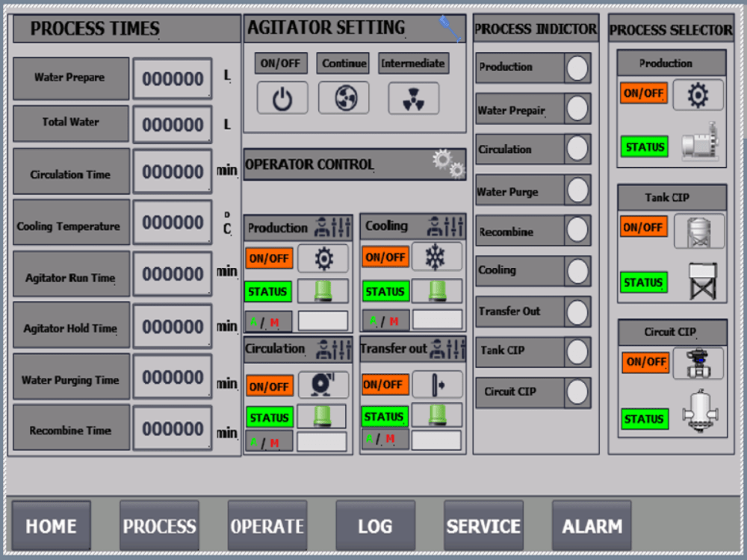The width and height of the screenshot is (747, 560).
Task: Click the green status beacon in the Cooling panel
Action: point(438,290)
